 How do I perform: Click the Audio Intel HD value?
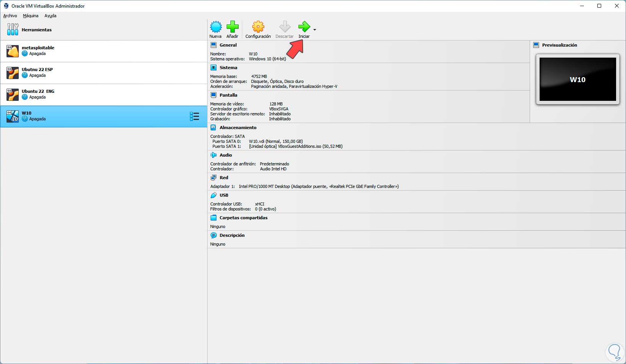coord(273,169)
